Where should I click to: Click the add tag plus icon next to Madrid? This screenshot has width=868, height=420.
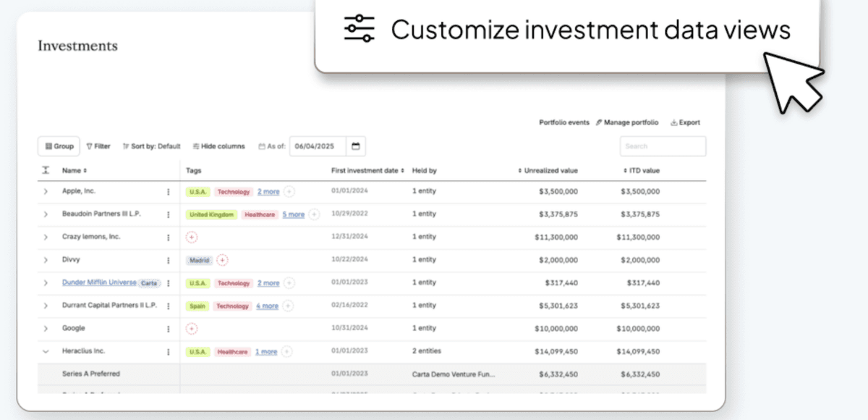pos(223,260)
